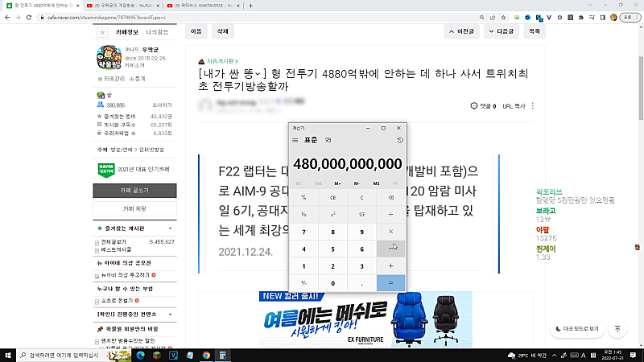Click the square root calculator key

[x=361, y=214]
